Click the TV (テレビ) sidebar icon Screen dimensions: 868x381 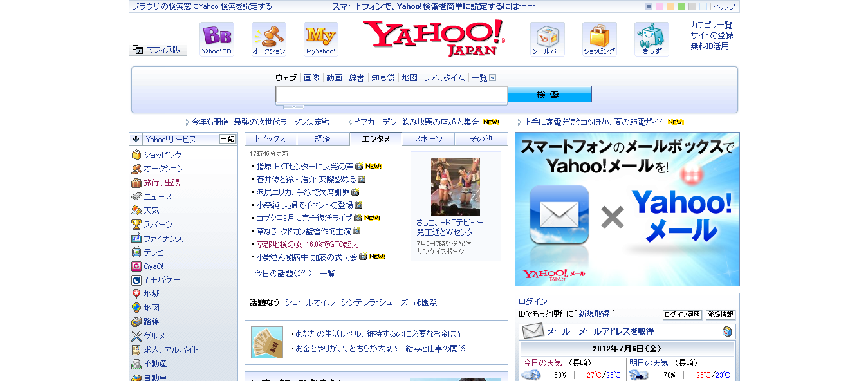coord(136,252)
